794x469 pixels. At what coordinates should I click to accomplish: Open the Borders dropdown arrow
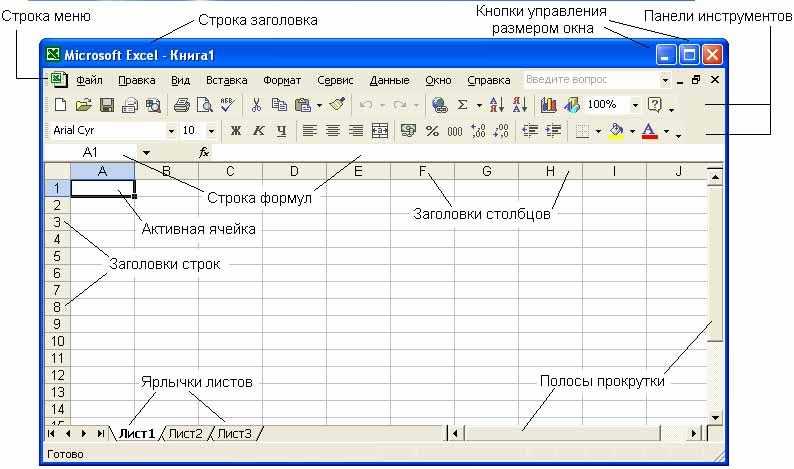(598, 132)
